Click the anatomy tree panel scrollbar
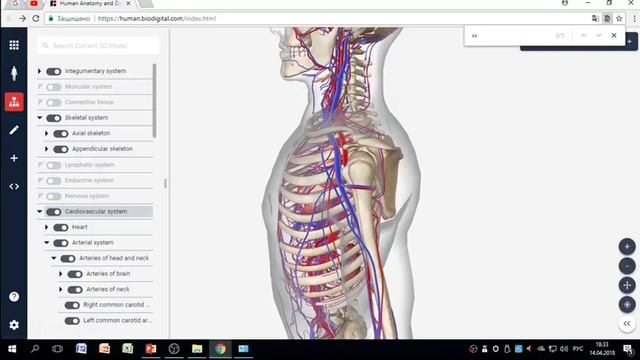The width and height of the screenshot is (640, 360). 154,100
